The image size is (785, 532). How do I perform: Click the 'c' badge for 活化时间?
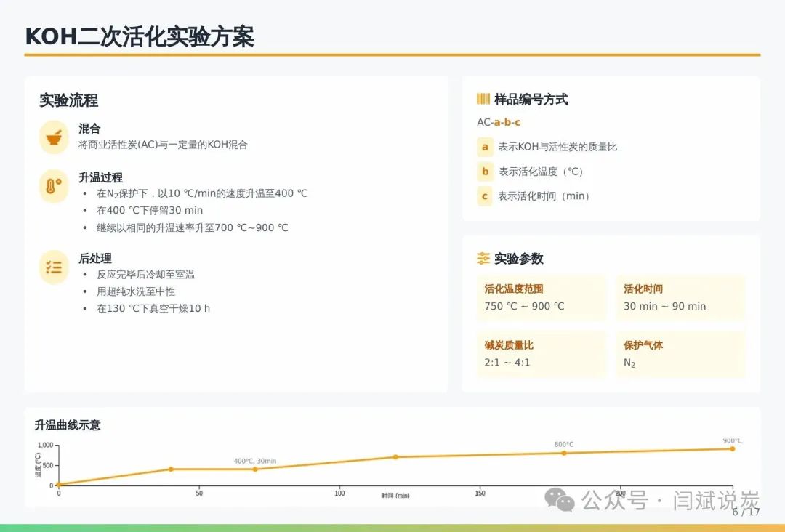(485, 196)
